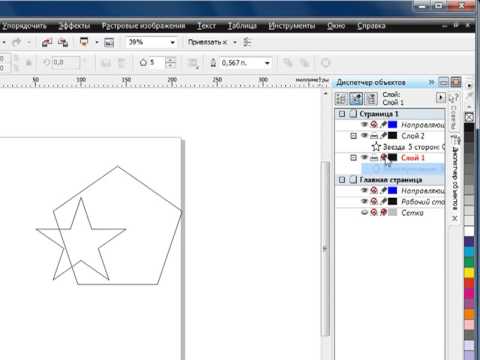Toggle printing for Слой 1
The image size is (480, 360).
point(374,158)
